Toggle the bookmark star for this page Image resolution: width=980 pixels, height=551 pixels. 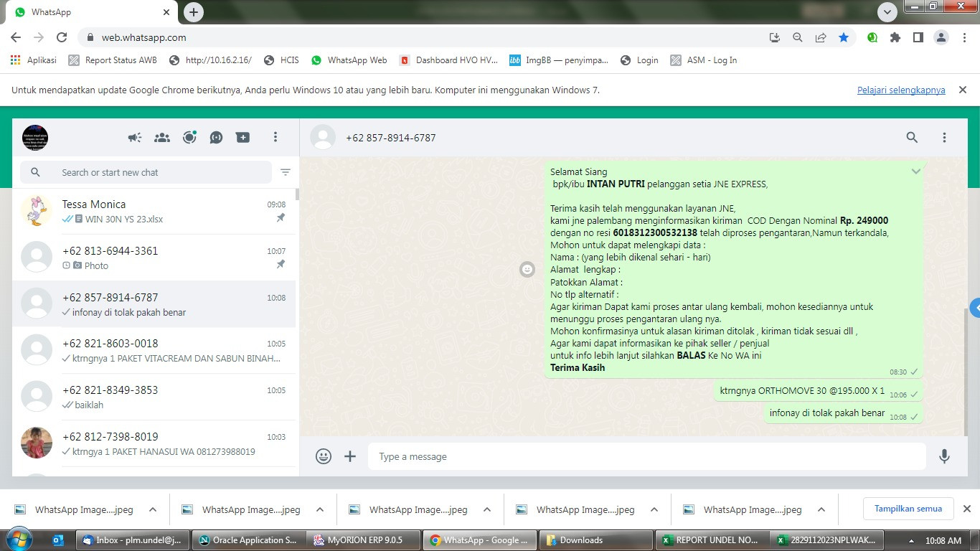coord(844,37)
